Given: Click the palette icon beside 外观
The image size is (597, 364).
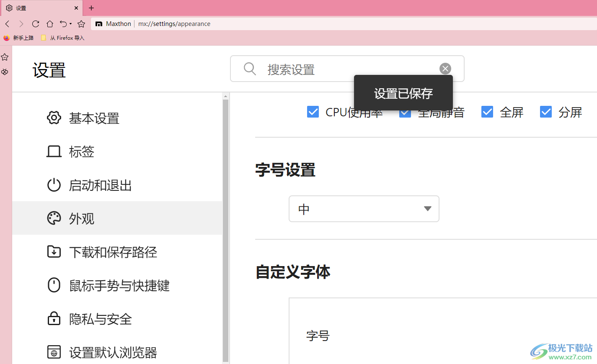Looking at the screenshot, I should (x=54, y=218).
